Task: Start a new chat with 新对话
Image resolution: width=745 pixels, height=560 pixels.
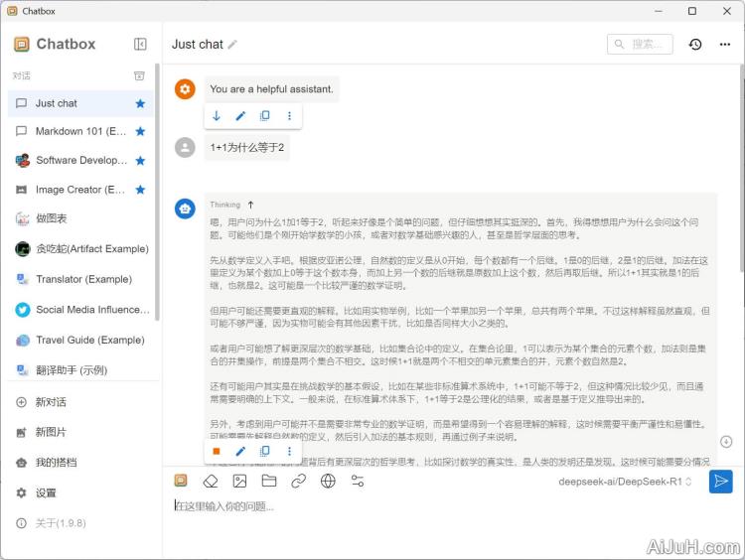Action: (x=51, y=402)
